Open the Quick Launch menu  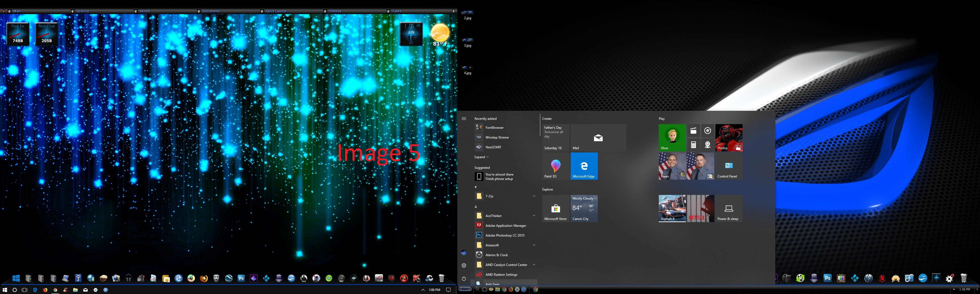point(276,11)
